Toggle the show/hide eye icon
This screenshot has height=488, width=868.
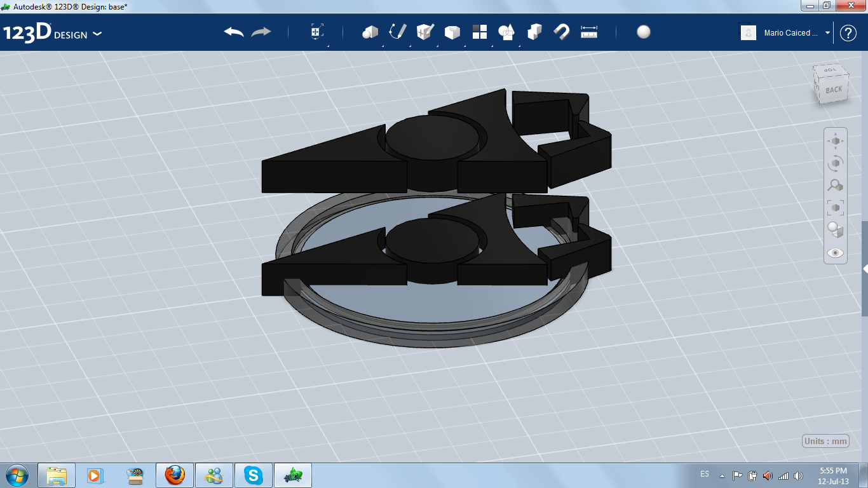click(836, 253)
